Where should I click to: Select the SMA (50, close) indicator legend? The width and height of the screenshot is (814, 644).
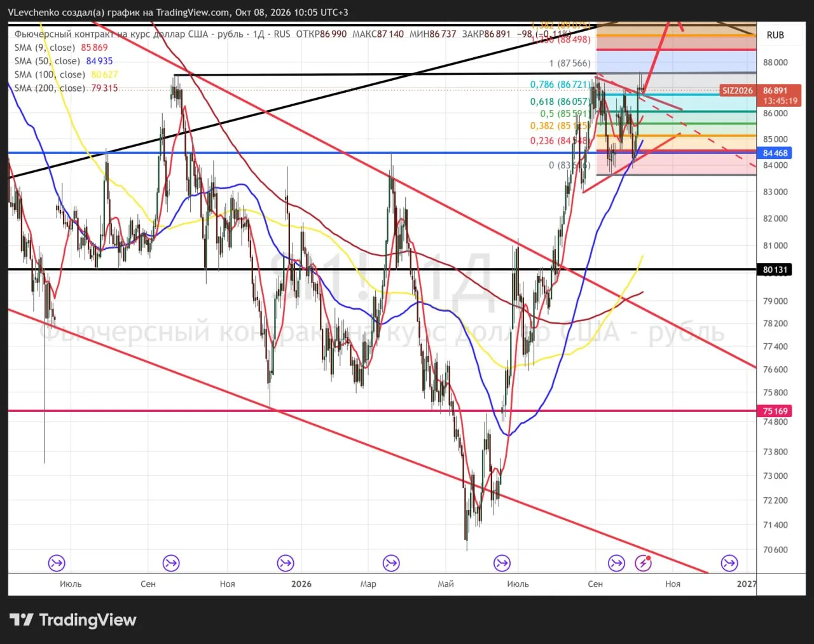(x=64, y=61)
